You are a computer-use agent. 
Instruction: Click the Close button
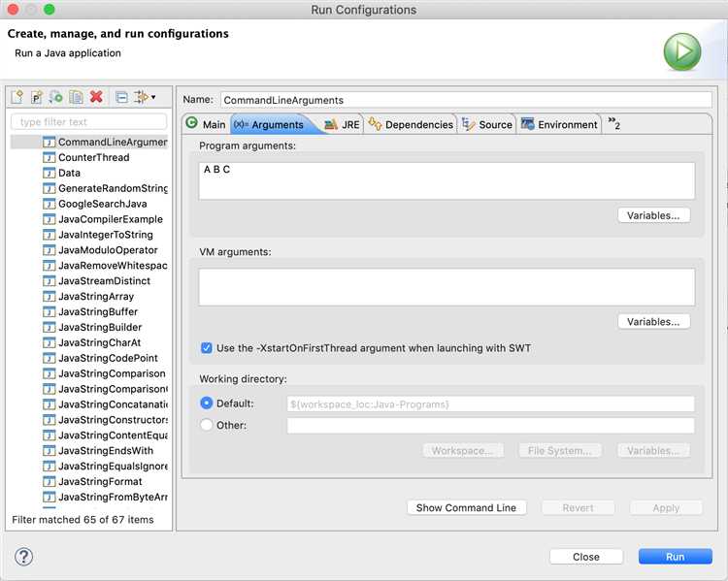tap(586, 557)
